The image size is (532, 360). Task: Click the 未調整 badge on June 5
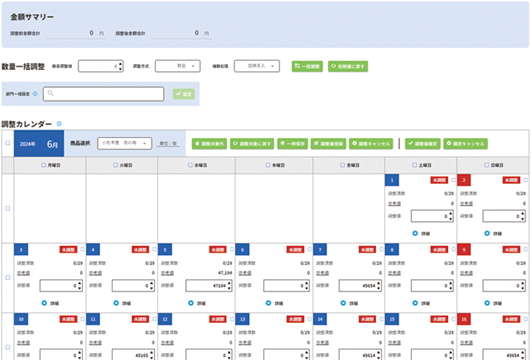pyautogui.click(x=218, y=250)
